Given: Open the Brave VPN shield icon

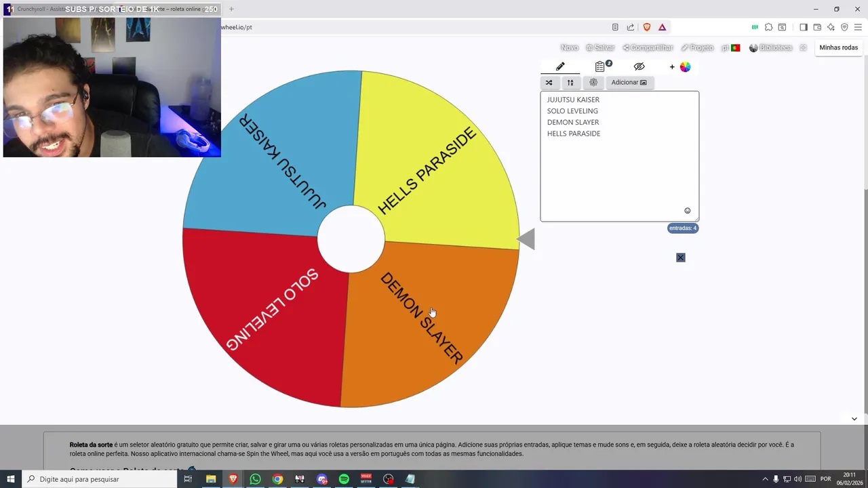Looking at the screenshot, I should tap(844, 27).
